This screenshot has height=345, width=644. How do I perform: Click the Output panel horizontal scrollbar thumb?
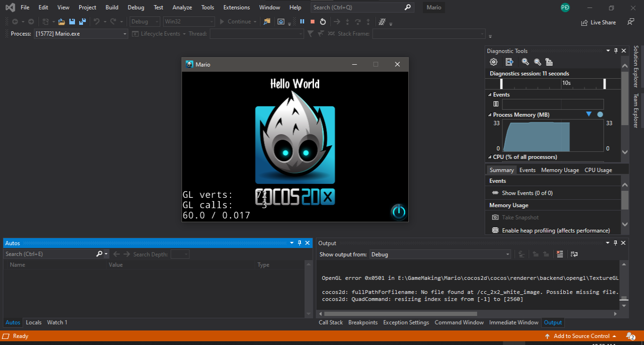(400, 314)
